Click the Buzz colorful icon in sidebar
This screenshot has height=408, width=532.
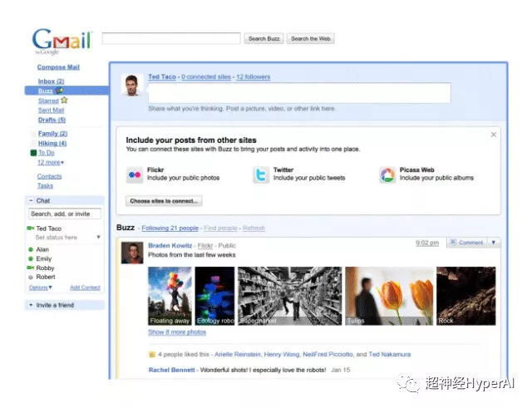(x=59, y=91)
